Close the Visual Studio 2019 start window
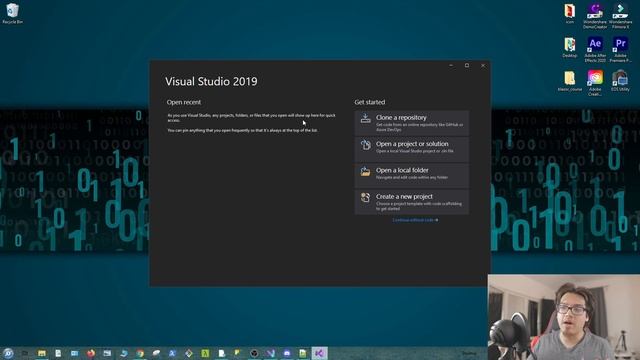This screenshot has width=640, height=360. pos(483,65)
